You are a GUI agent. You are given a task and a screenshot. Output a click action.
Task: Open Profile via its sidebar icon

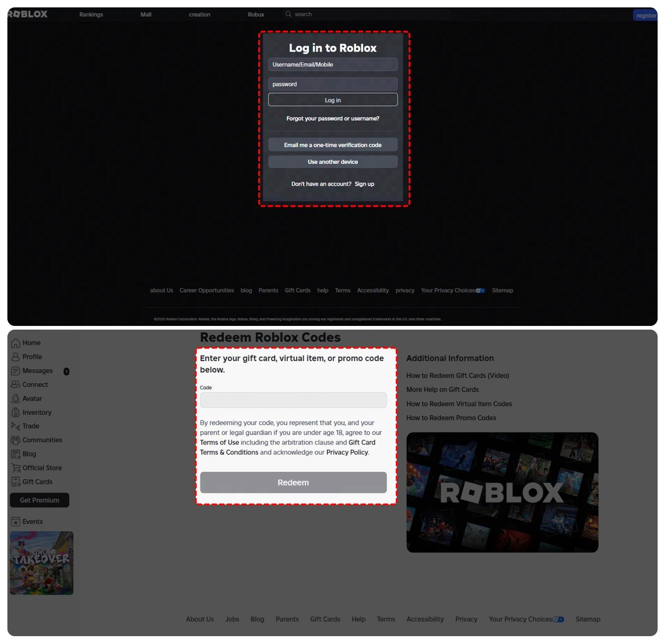[16, 357]
